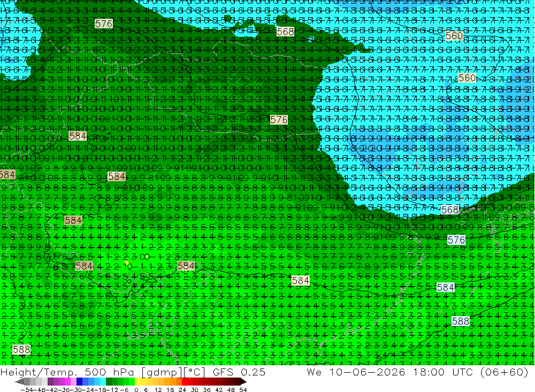The width and height of the screenshot is (535, 392).
Task: Click the '[°C]' unit label
Action: (x=194, y=372)
